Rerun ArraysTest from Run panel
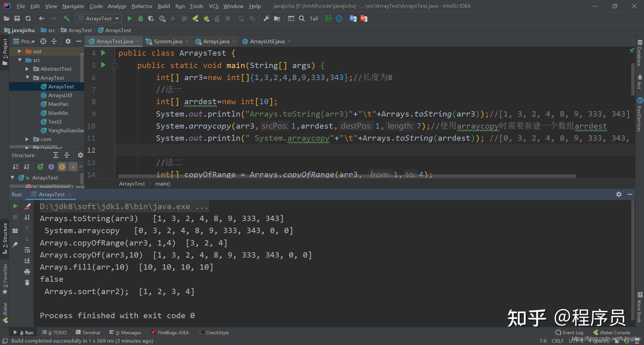Viewport: 644px width, 345px height. [15, 206]
